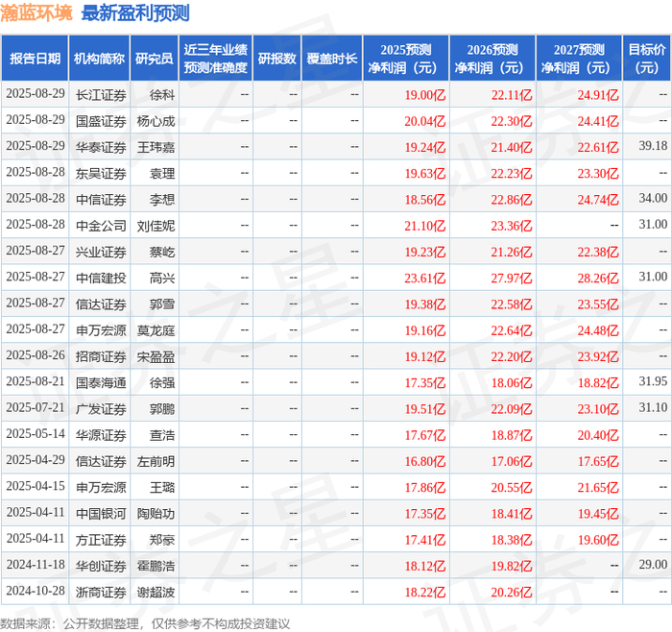Select the 东吴证券 institution cell
Viewport: 672px width, 632px height.
[x=101, y=174]
